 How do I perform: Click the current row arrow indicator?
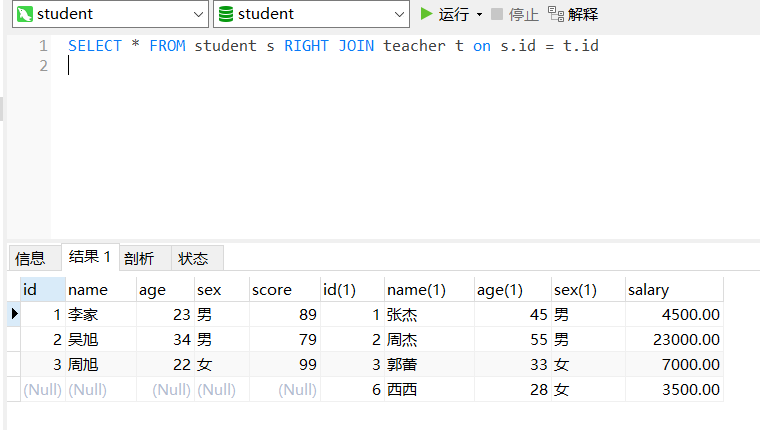click(14, 314)
